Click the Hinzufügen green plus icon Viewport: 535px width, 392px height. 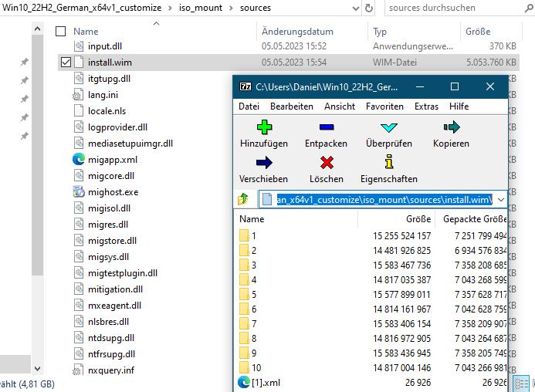264,127
